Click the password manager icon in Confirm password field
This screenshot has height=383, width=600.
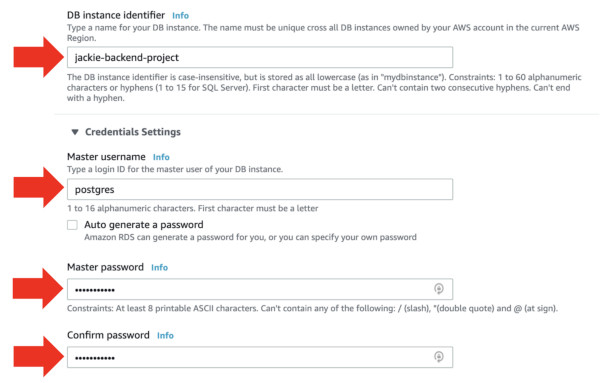point(439,357)
